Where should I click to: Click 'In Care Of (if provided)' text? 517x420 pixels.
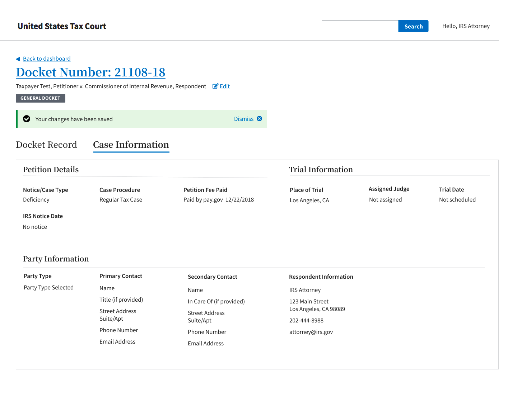click(216, 302)
